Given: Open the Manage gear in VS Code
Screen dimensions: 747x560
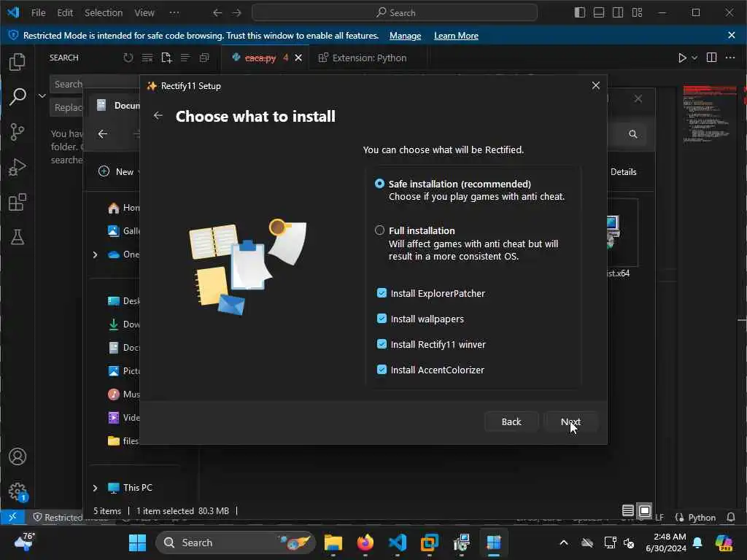Looking at the screenshot, I should (x=18, y=491).
